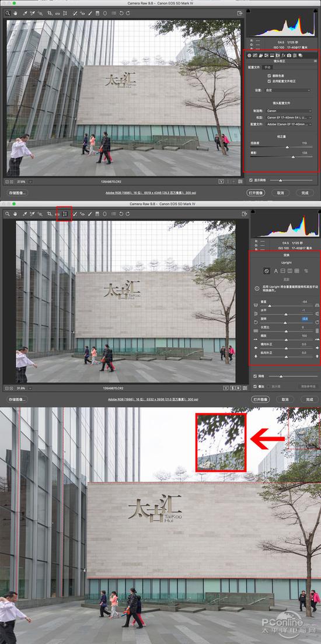Apply Upright Level correction icon
321x644 pixels.
coord(283,271)
